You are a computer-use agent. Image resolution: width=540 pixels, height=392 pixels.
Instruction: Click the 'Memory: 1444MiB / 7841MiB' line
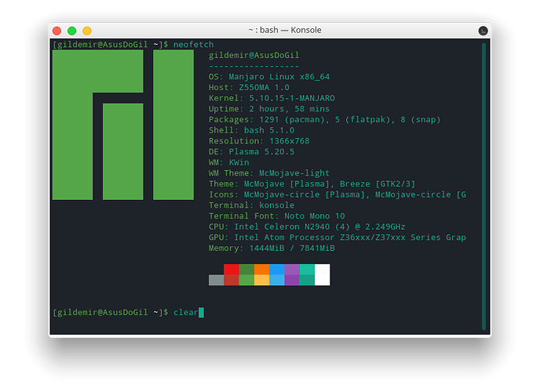tap(272, 249)
